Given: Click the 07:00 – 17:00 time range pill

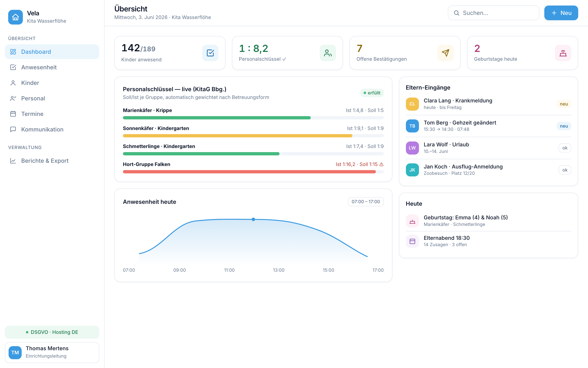Looking at the screenshot, I should pyautogui.click(x=366, y=202).
